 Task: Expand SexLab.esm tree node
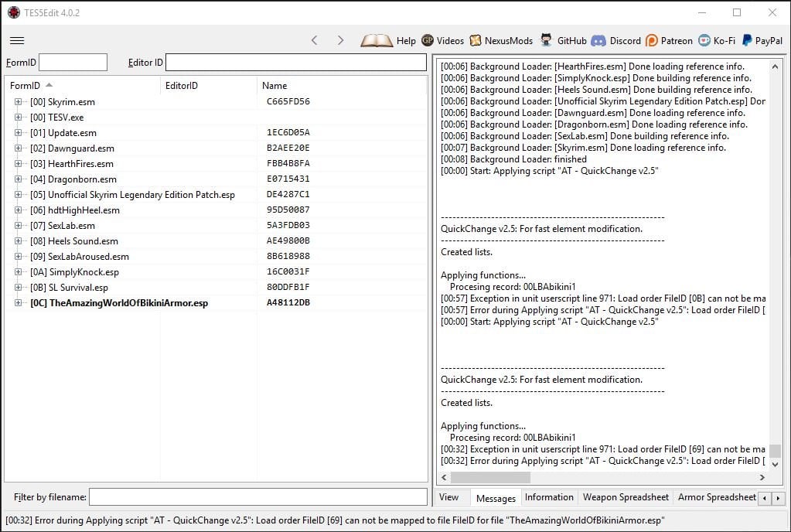pos(18,226)
